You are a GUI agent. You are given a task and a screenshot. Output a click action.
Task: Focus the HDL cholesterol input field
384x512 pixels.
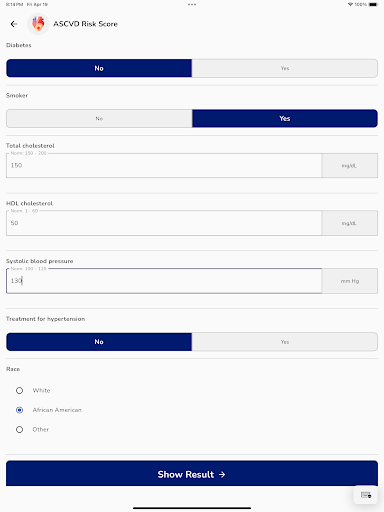tap(164, 223)
